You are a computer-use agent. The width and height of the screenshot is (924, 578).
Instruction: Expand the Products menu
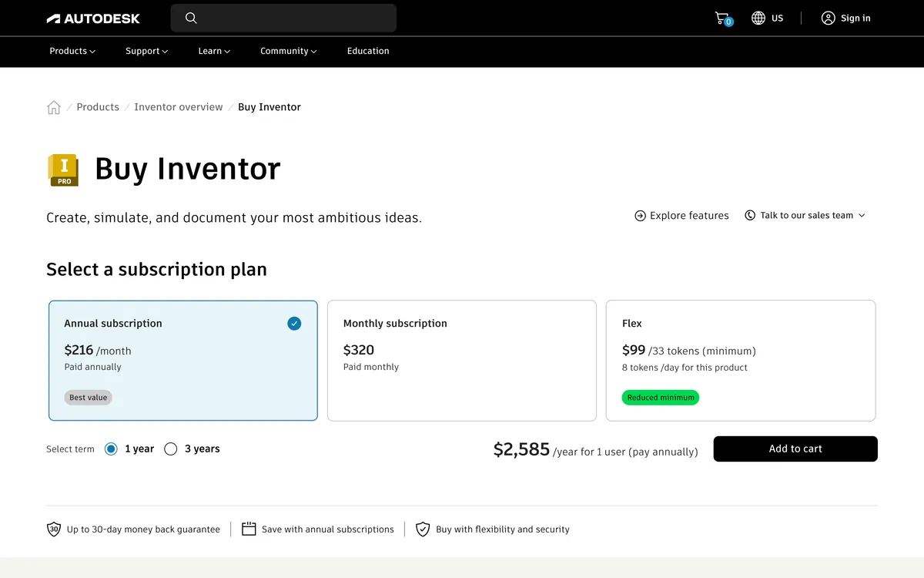[x=72, y=51]
